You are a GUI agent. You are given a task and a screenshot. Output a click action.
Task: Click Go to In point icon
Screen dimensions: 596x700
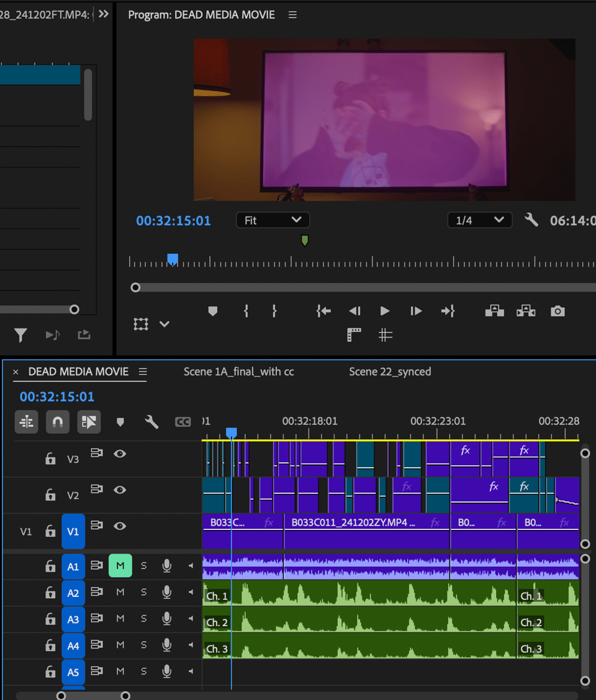pyautogui.click(x=323, y=311)
